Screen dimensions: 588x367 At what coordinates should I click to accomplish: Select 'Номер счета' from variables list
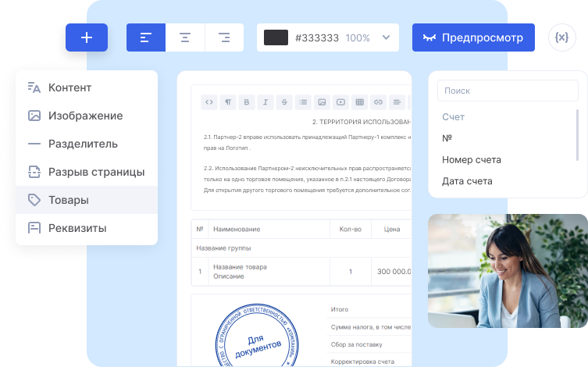[471, 159]
